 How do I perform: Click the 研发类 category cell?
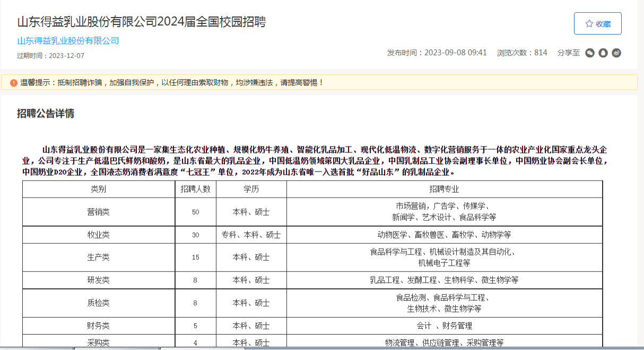click(99, 280)
